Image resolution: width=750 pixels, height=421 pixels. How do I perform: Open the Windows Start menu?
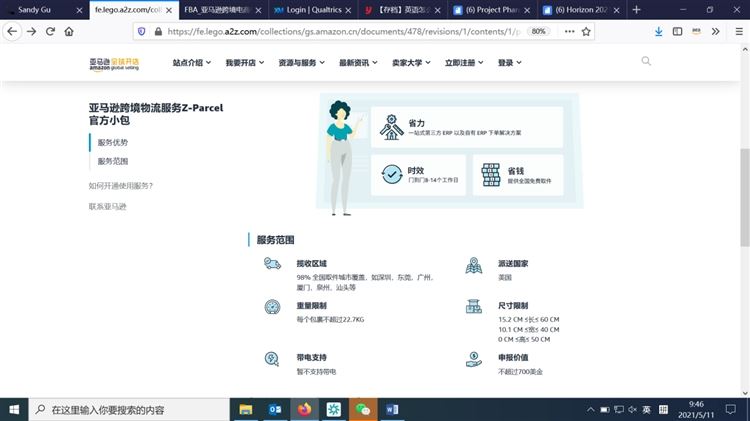(x=14, y=410)
